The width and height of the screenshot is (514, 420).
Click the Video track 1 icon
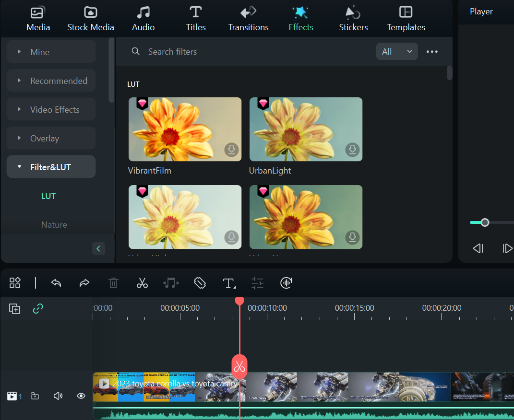pos(12,396)
